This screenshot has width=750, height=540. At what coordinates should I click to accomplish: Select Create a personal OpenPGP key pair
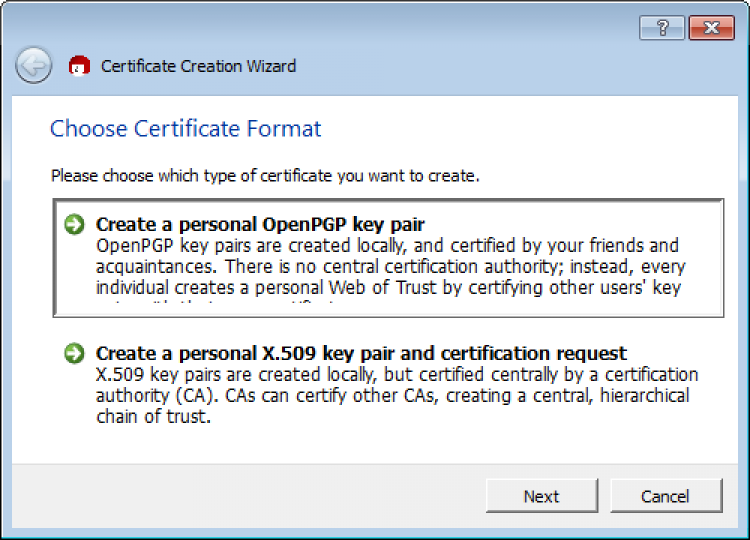click(x=260, y=224)
